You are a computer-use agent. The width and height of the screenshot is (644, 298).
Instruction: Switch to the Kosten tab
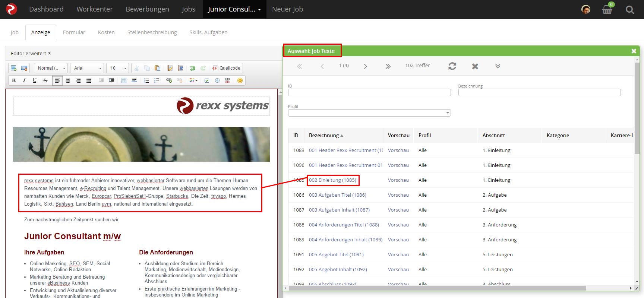click(x=106, y=32)
